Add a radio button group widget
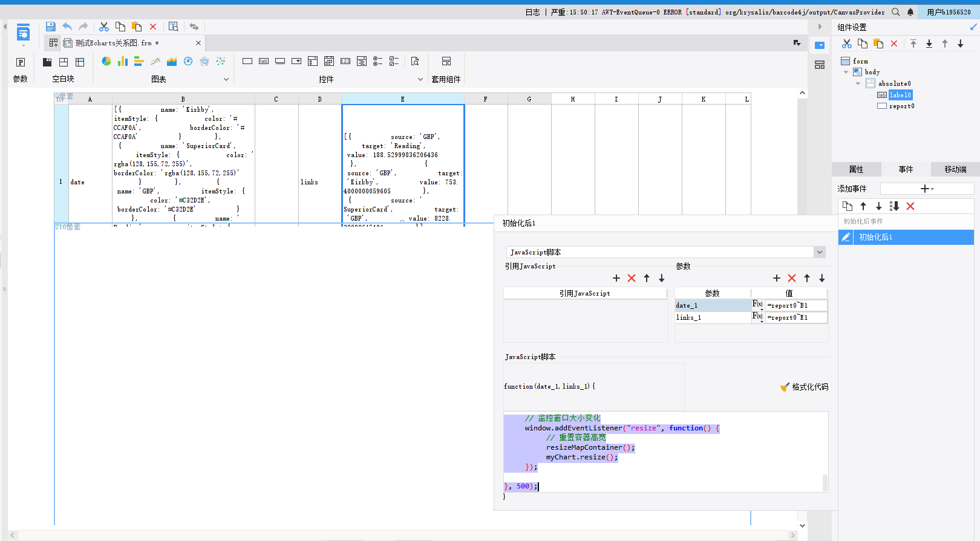The height and width of the screenshot is (541, 980). 378,61
